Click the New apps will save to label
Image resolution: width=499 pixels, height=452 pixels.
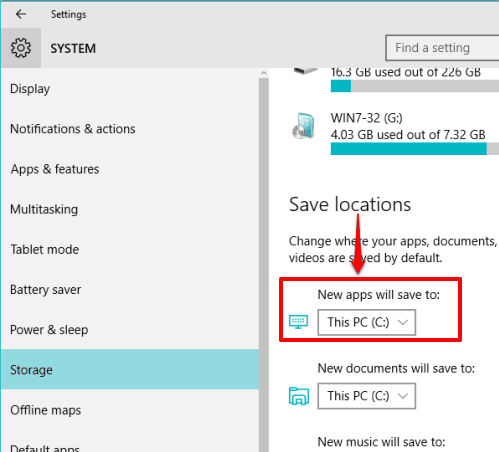pyautogui.click(x=379, y=295)
